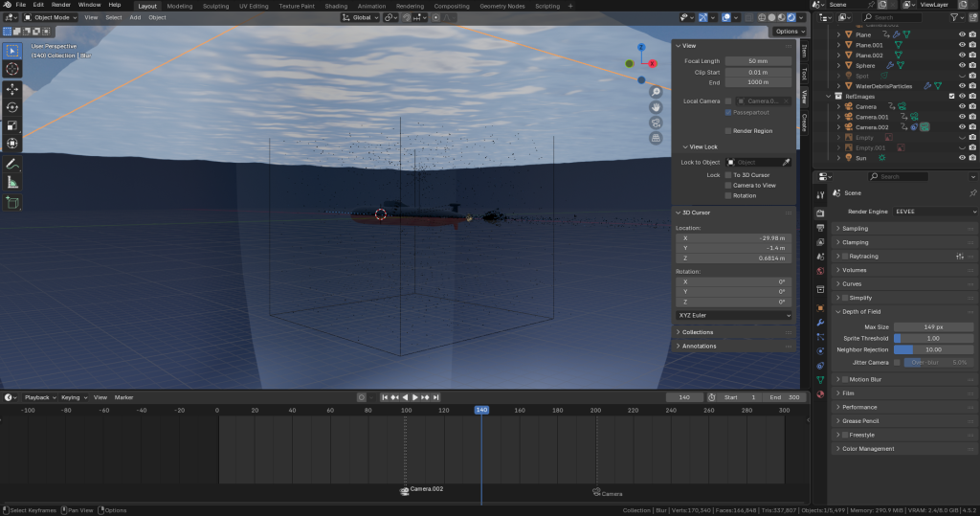Open the Keying menu in the timeline
This screenshot has width=980, height=516.
(72, 397)
